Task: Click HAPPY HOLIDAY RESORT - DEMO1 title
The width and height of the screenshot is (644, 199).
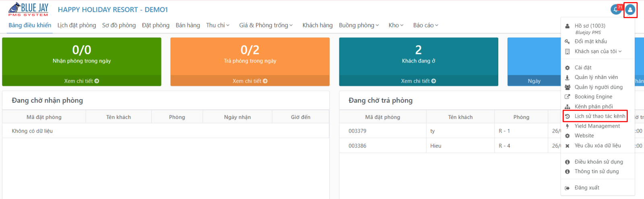Action: (x=113, y=9)
